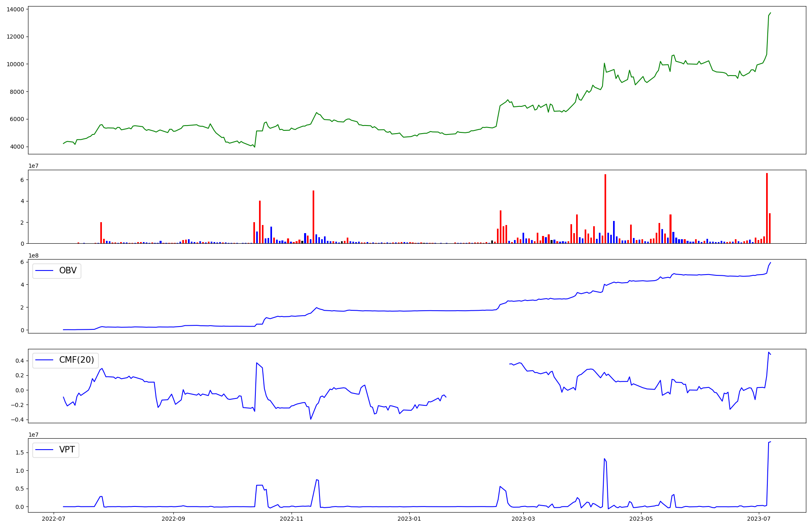
Task: Select the 2023-01 date tick label
Action: click(409, 518)
